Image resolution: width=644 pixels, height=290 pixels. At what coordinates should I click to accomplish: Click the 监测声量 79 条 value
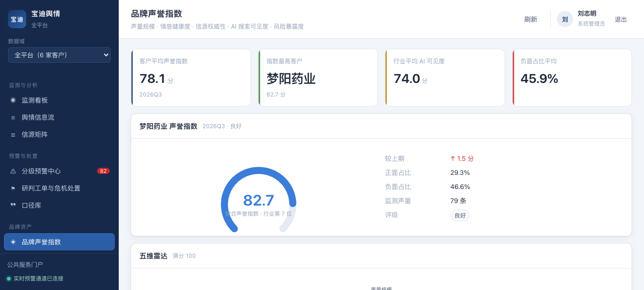tap(458, 201)
